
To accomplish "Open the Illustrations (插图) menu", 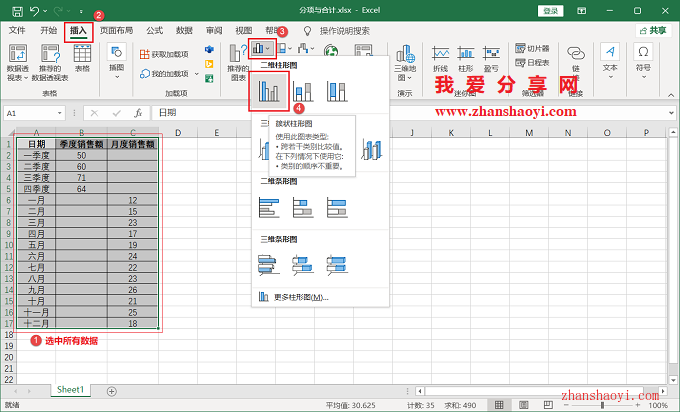I will pyautogui.click(x=116, y=61).
